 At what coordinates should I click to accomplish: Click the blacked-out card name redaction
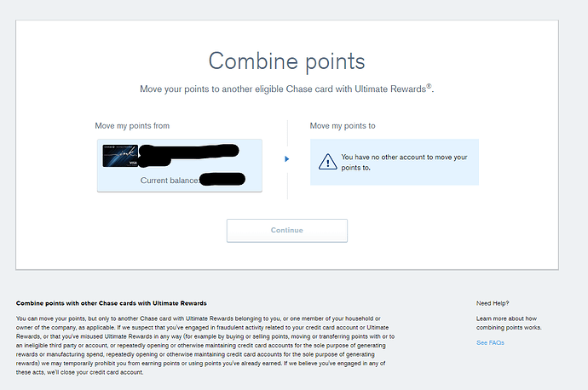pyautogui.click(x=194, y=157)
